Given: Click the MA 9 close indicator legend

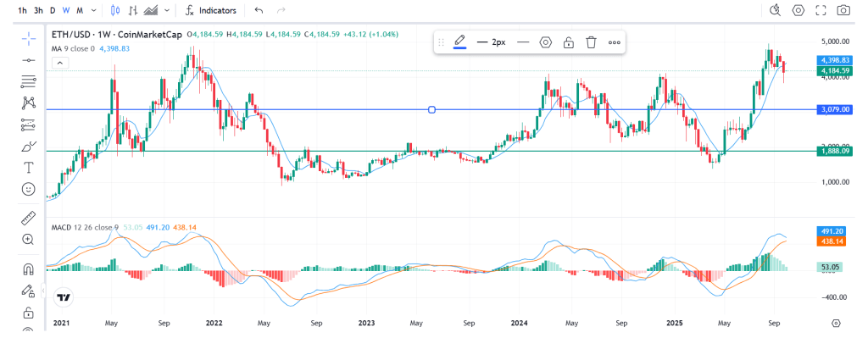Looking at the screenshot, I should (x=73, y=48).
